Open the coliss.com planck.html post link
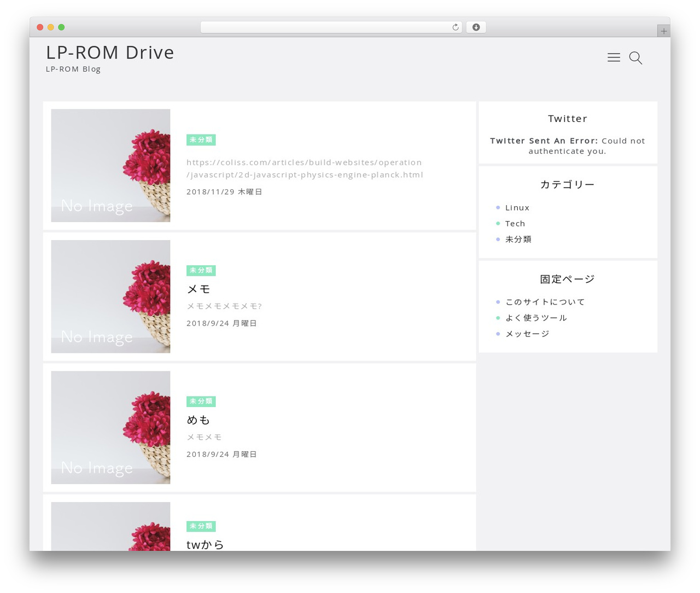The width and height of the screenshot is (700, 593). (305, 168)
